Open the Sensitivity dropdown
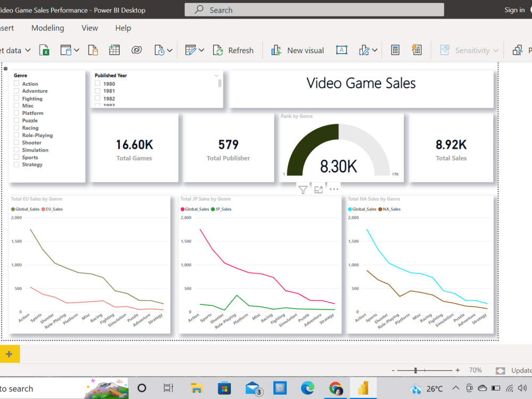This screenshot has height=399, width=532. pyautogui.click(x=469, y=50)
